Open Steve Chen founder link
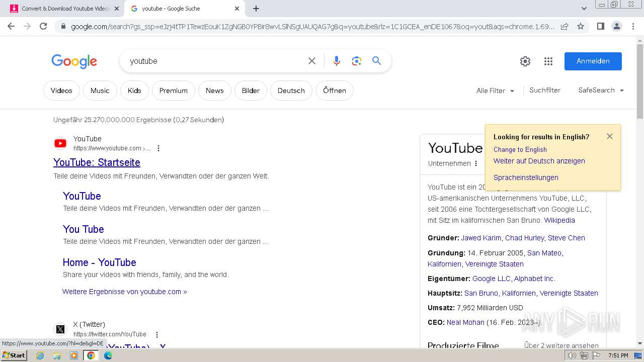 click(567, 238)
